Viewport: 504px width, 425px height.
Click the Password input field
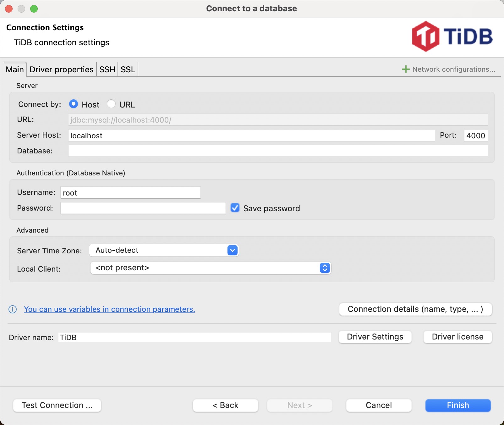(x=143, y=208)
